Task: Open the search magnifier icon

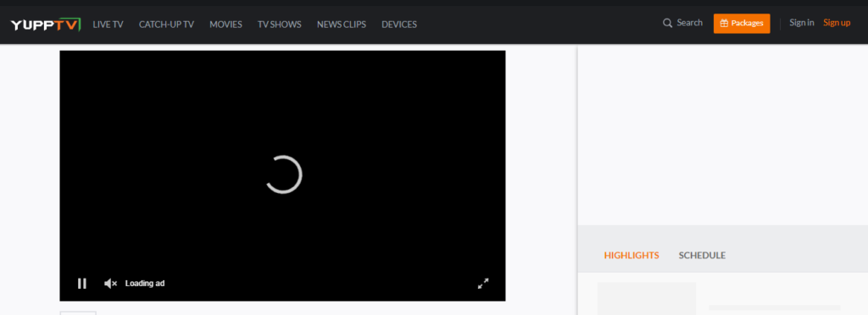Action: coord(668,23)
